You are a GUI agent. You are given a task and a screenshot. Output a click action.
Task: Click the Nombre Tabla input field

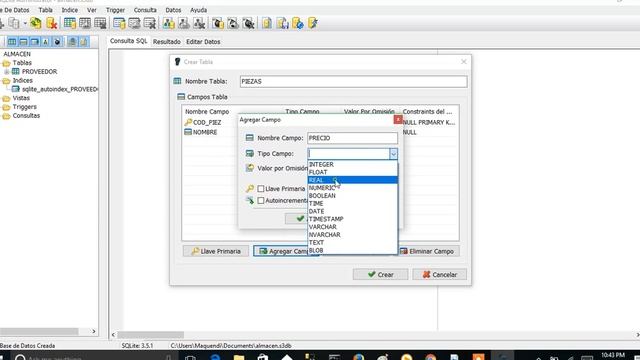tap(353, 81)
